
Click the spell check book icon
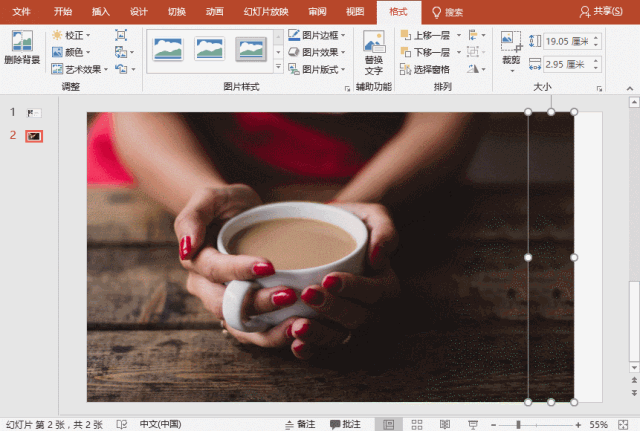pyautogui.click(x=121, y=424)
